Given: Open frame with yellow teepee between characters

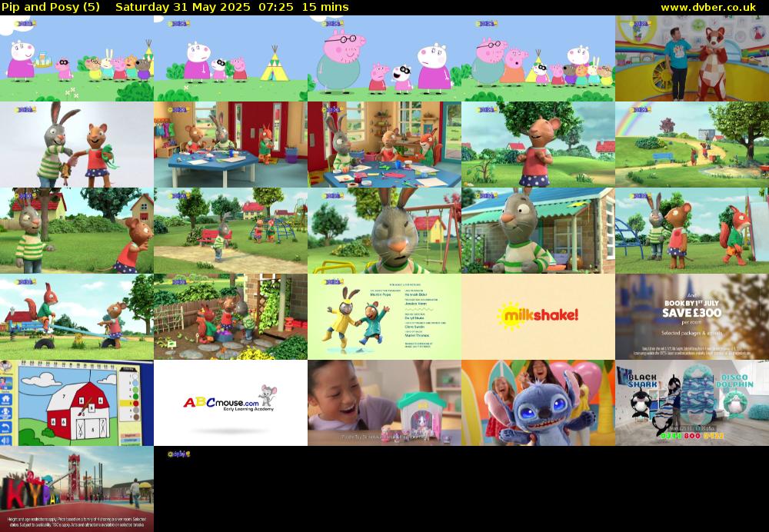Looking at the screenshot, I should (x=231, y=58).
